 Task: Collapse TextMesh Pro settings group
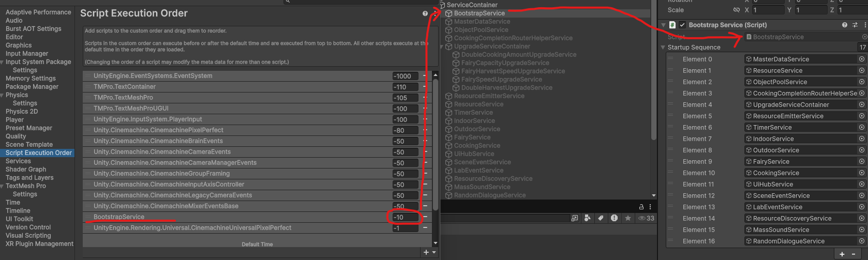pos(3,186)
